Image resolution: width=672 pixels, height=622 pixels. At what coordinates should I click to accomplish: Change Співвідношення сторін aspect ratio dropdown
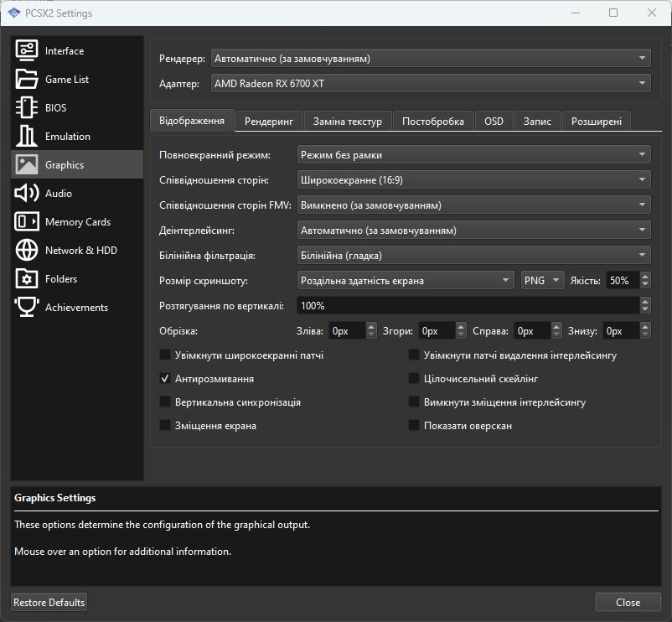pyautogui.click(x=474, y=180)
